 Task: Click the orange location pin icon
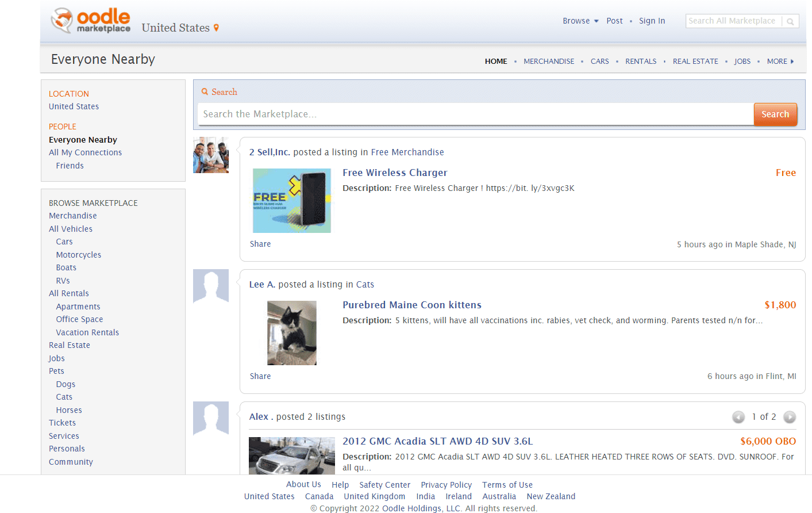pyautogui.click(x=216, y=28)
